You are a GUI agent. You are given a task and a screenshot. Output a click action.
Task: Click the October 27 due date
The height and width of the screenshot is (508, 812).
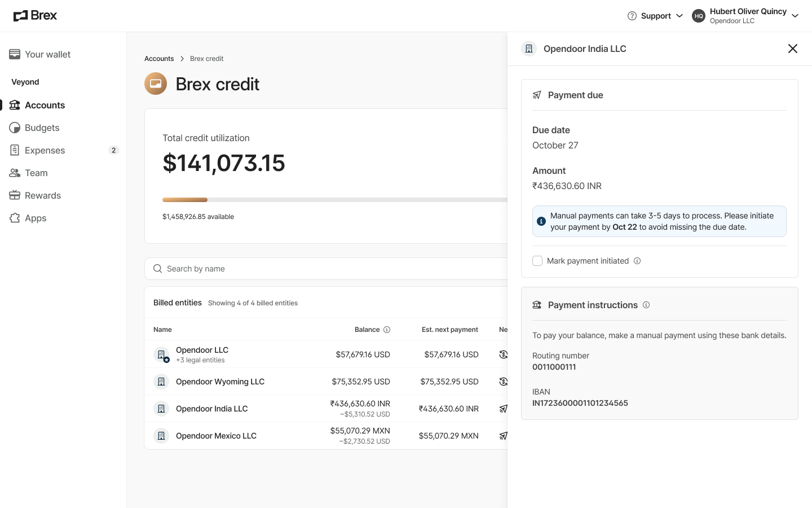555,145
